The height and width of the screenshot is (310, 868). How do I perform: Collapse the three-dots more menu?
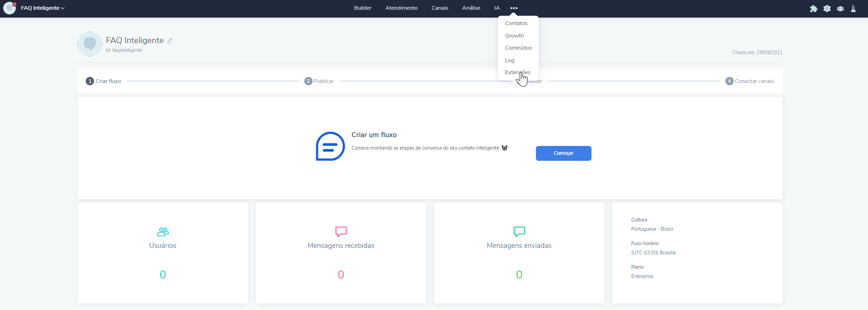[x=514, y=8]
